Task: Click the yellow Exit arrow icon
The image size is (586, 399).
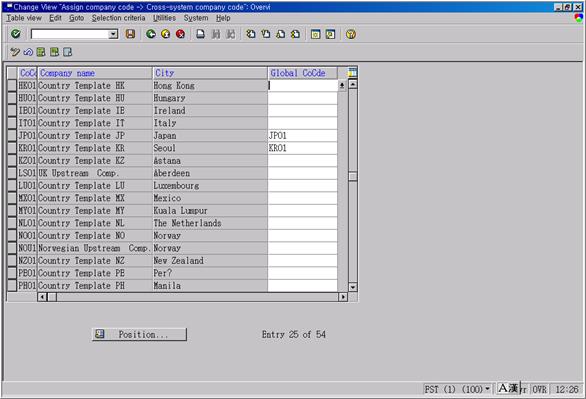Action: point(166,34)
